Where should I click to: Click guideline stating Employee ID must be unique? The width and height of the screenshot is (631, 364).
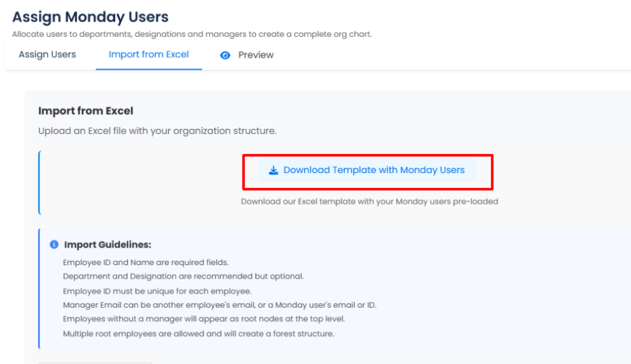pyautogui.click(x=157, y=291)
